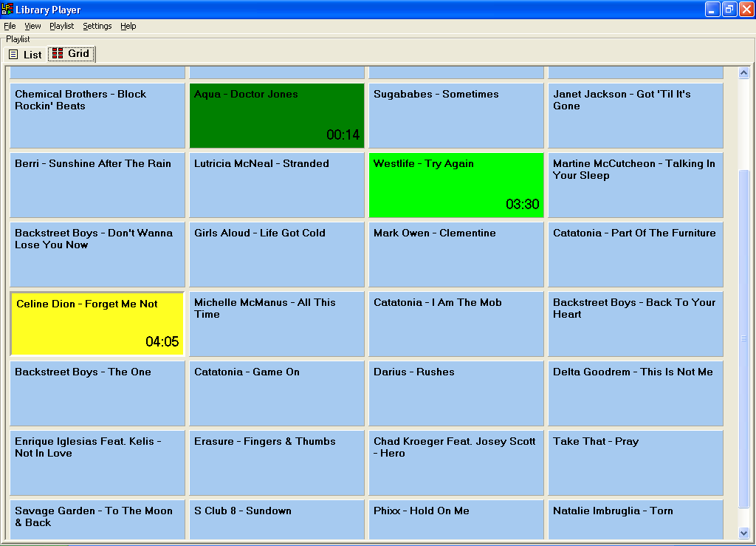
Task: Select Delta Goodrem - This Is Not Me
Action: (636, 394)
